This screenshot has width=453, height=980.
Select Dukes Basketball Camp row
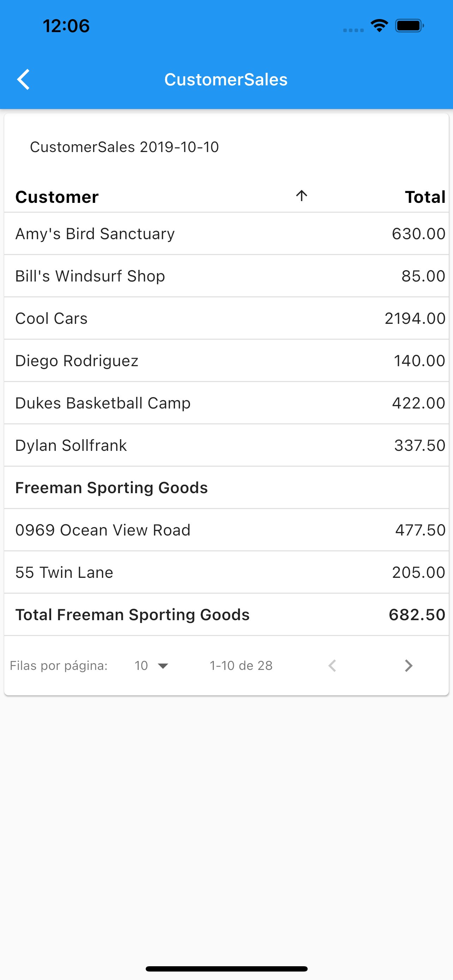point(226,403)
